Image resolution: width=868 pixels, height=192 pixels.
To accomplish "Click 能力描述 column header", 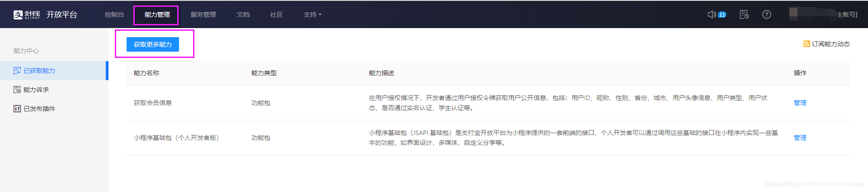I will click(x=382, y=73).
